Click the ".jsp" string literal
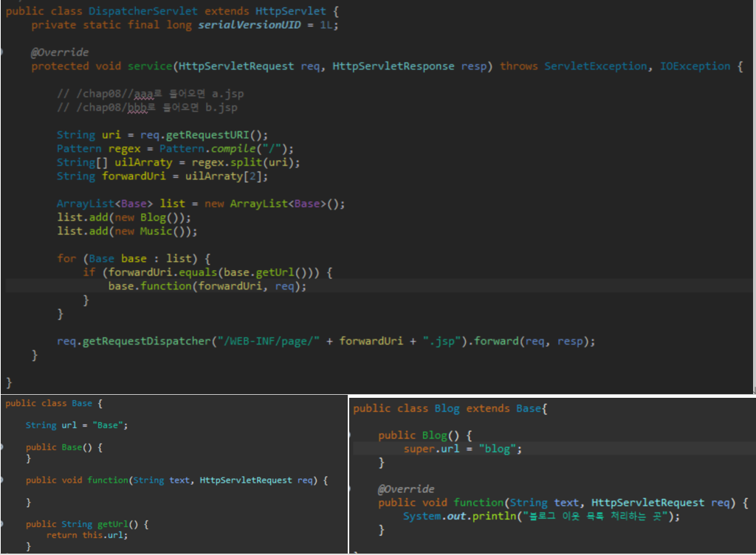 coord(442,342)
